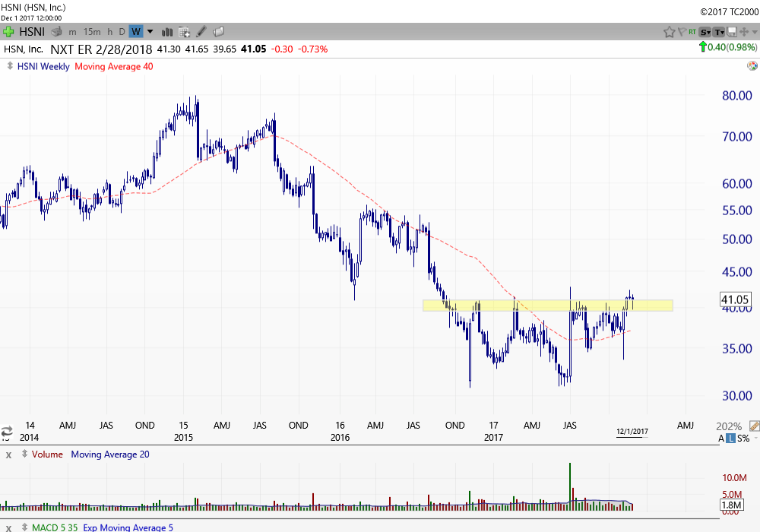The width and height of the screenshot is (760, 532).
Task: Open the add indicator bar-chart icon
Action: click(x=166, y=31)
